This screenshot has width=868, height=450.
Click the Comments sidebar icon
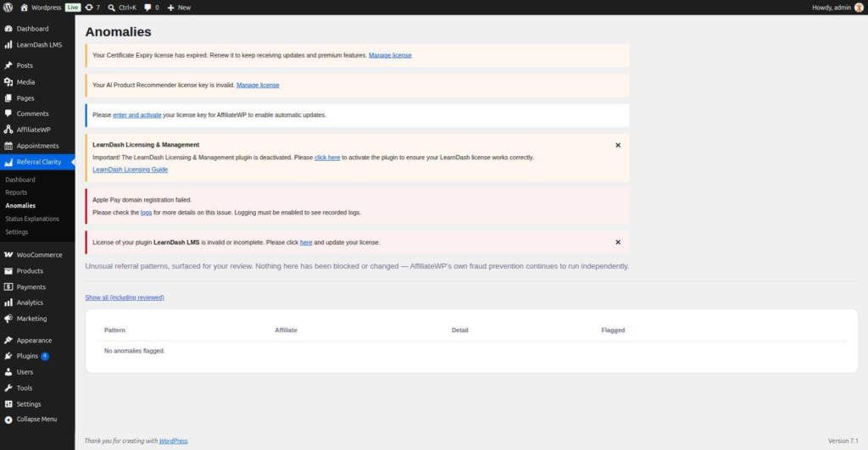pyautogui.click(x=8, y=114)
